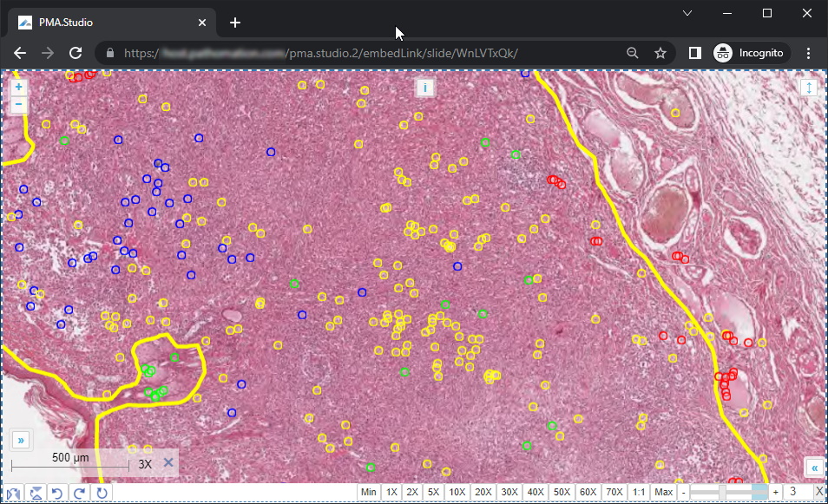Click the zoom in plus button
The image size is (828, 504).
19,88
